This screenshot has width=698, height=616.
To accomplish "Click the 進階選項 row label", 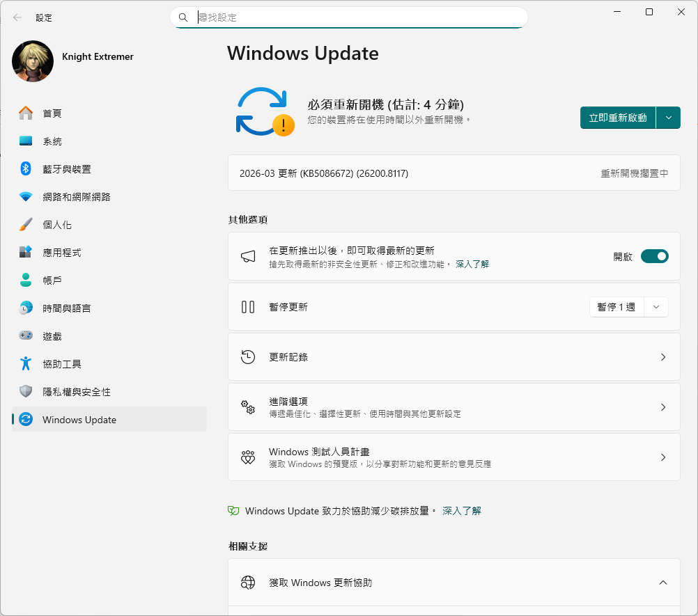I will coord(288,401).
